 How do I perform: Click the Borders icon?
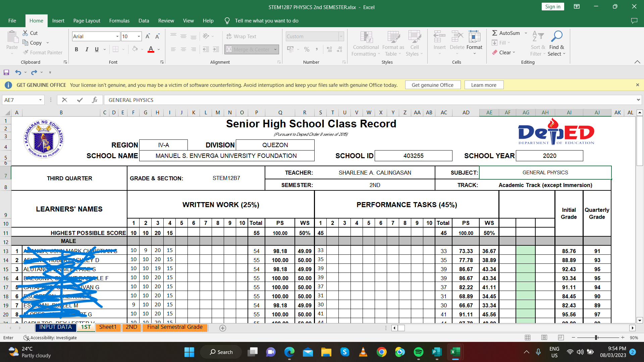tap(115, 49)
